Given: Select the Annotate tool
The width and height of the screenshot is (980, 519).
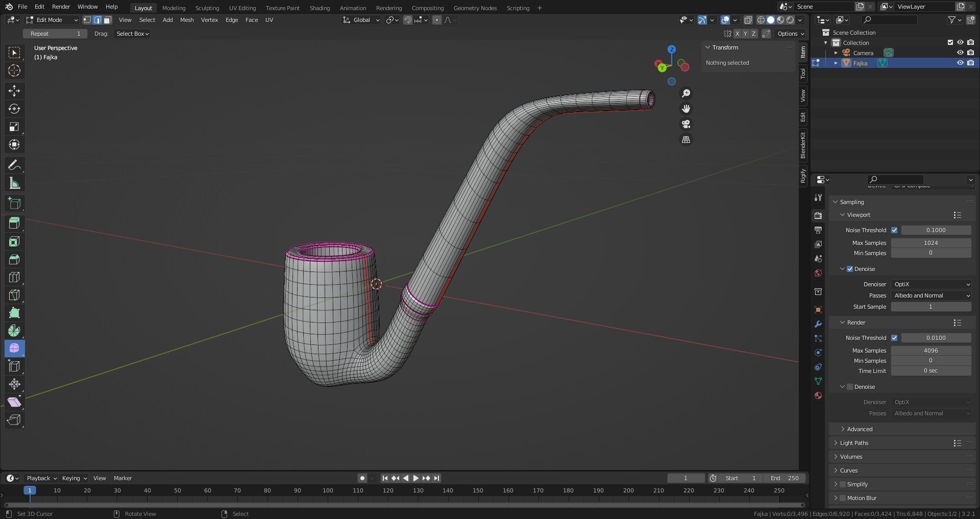Looking at the screenshot, I should [14, 165].
